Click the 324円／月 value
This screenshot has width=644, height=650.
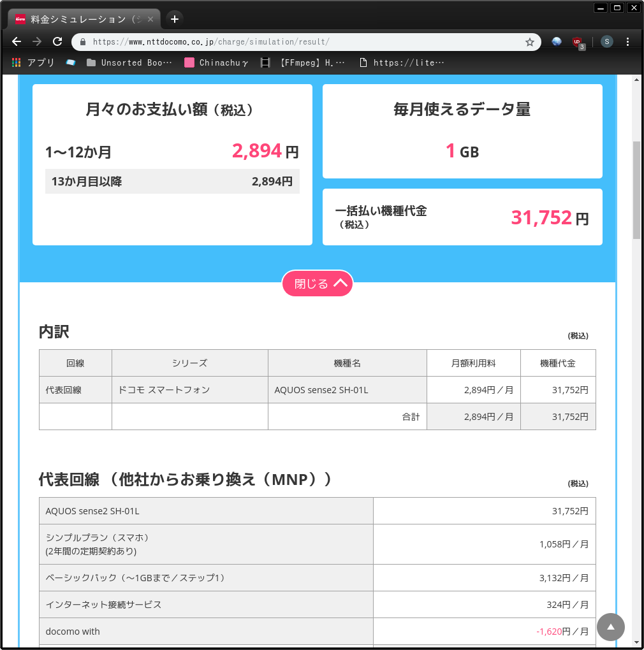click(567, 605)
